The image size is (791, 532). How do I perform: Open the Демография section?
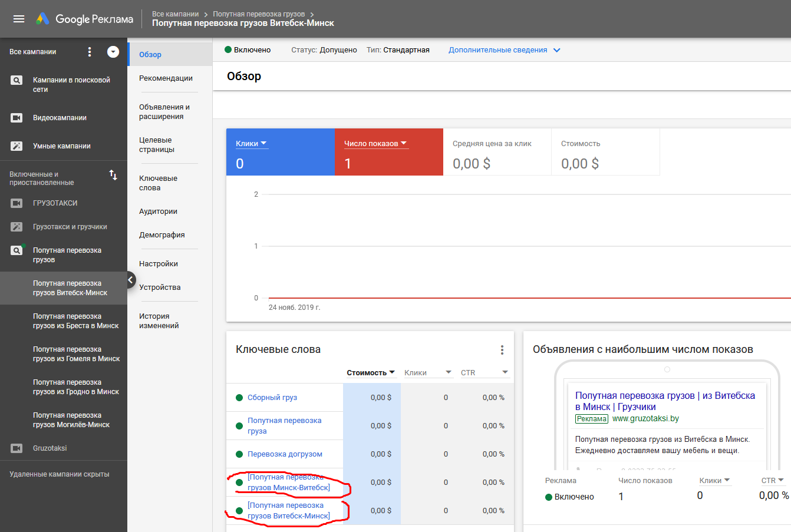tap(162, 235)
